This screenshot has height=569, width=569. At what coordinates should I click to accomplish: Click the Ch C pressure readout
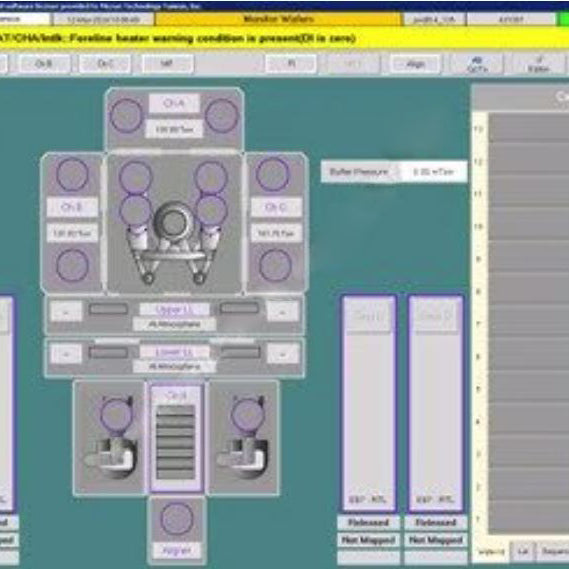276,233
